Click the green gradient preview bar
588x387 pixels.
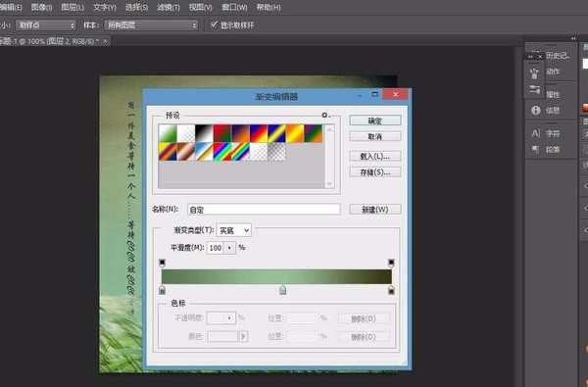(276, 276)
